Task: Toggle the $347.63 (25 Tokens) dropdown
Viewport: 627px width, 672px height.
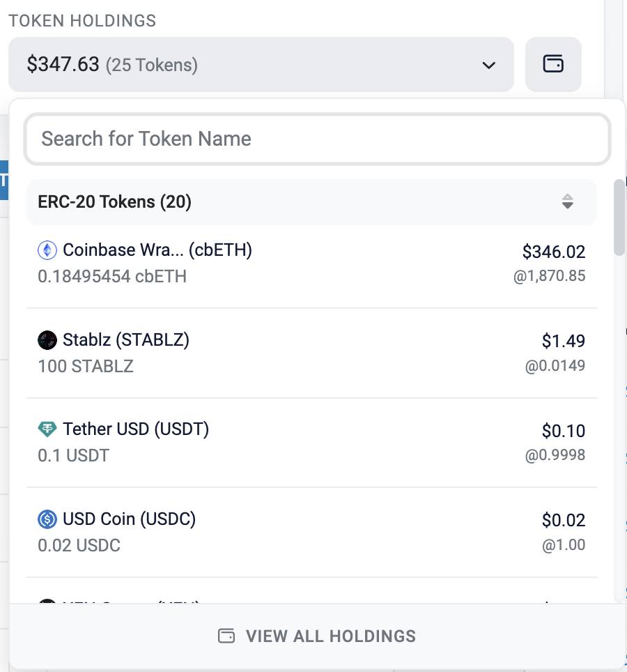Action: tap(261, 64)
